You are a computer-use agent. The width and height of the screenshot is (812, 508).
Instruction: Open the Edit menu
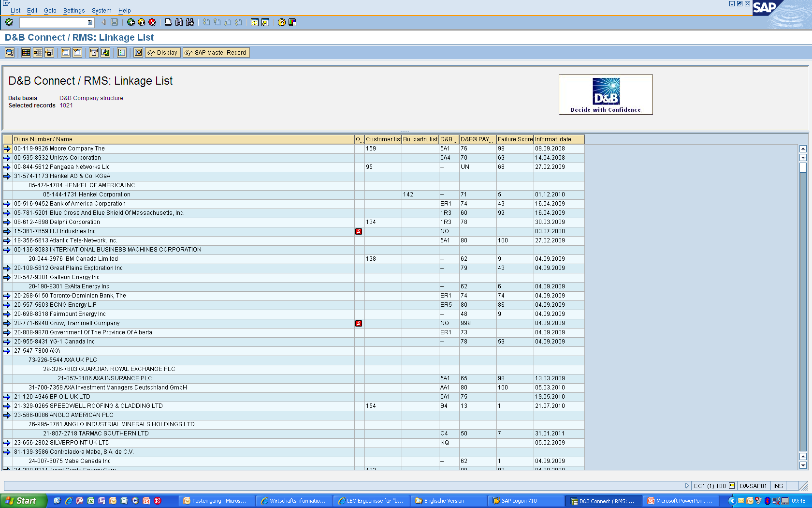(32, 10)
